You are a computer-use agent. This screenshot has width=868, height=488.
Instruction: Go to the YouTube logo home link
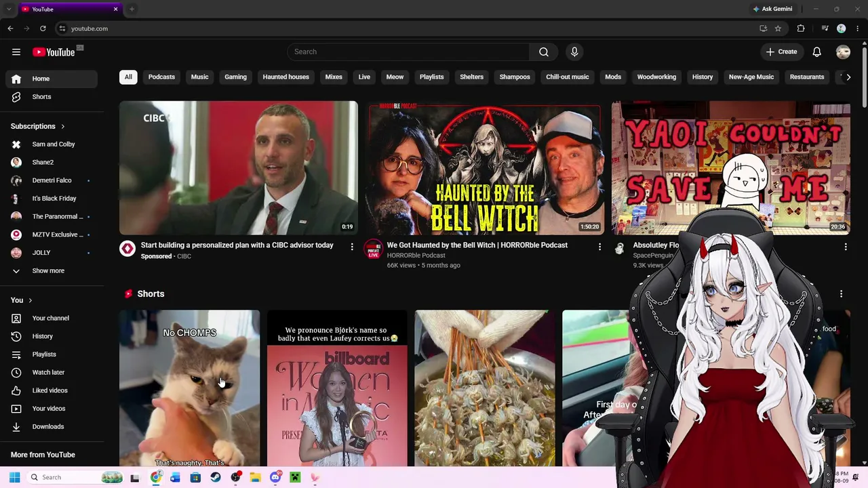tap(54, 52)
